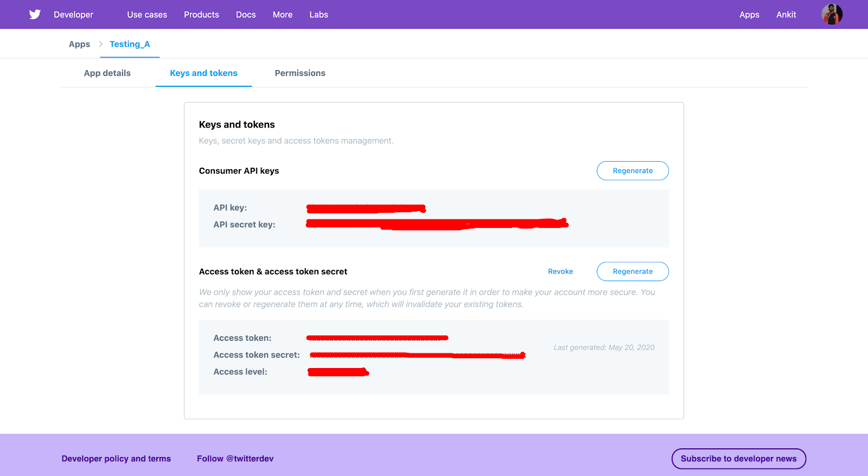This screenshot has height=476, width=868.
Task: Click the 'Keys and tokens' heading
Action: [237, 124]
